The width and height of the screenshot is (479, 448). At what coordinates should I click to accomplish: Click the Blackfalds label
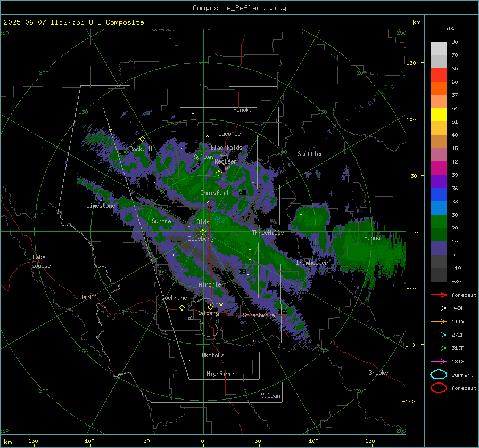226,148
